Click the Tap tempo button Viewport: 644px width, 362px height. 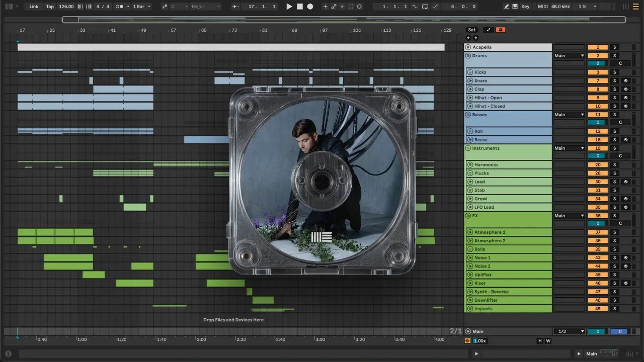click(x=50, y=7)
